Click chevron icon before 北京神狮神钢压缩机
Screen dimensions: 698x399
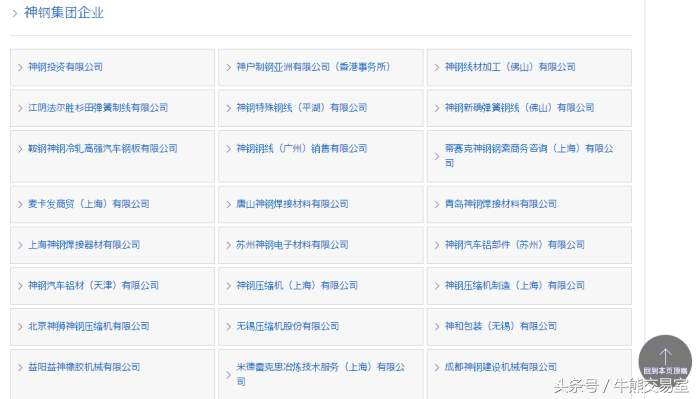[x=20, y=327]
